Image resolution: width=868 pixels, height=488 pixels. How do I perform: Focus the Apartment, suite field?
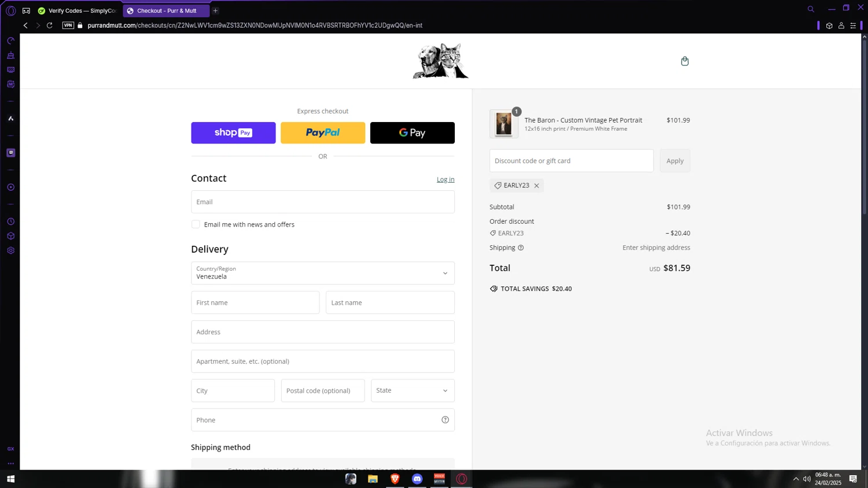[x=323, y=361]
